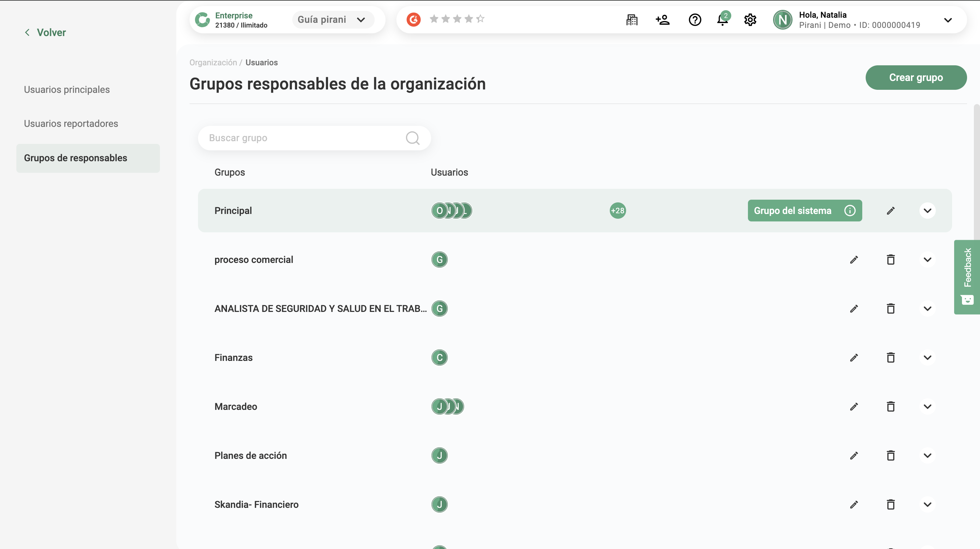Click the add user icon in header

click(x=662, y=20)
